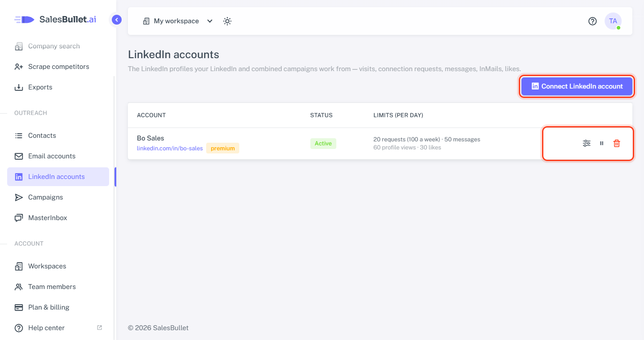
Task: Click the Plan & billing card icon
Action: 19,307
